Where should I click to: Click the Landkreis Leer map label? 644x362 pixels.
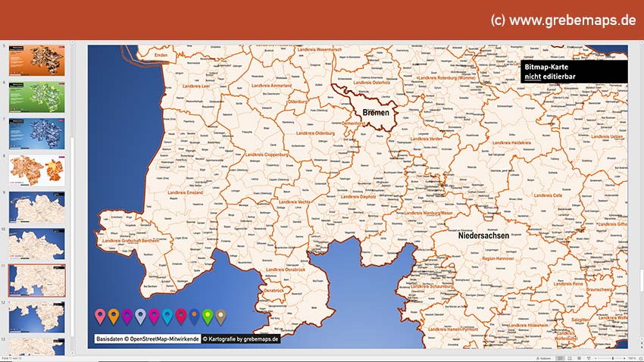(196, 86)
